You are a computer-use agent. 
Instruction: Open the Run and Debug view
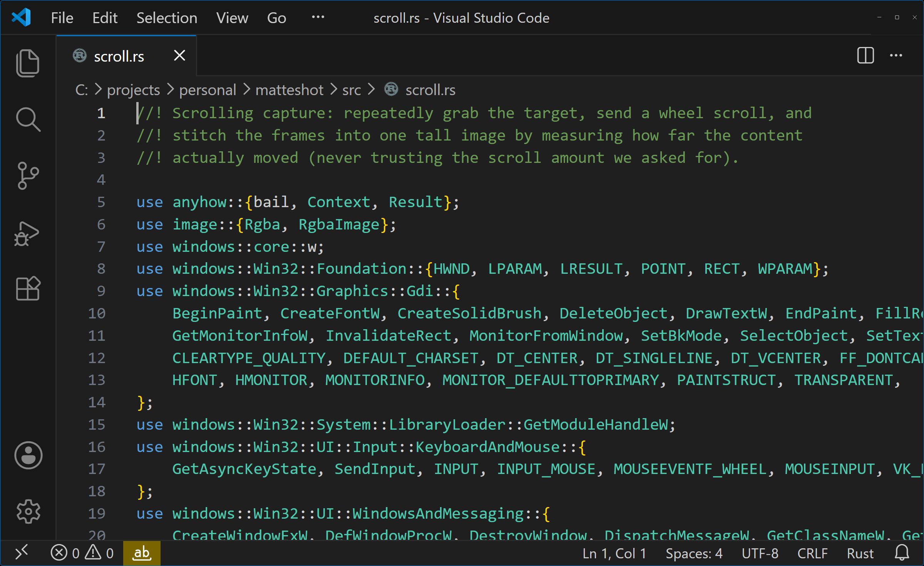pos(27,234)
